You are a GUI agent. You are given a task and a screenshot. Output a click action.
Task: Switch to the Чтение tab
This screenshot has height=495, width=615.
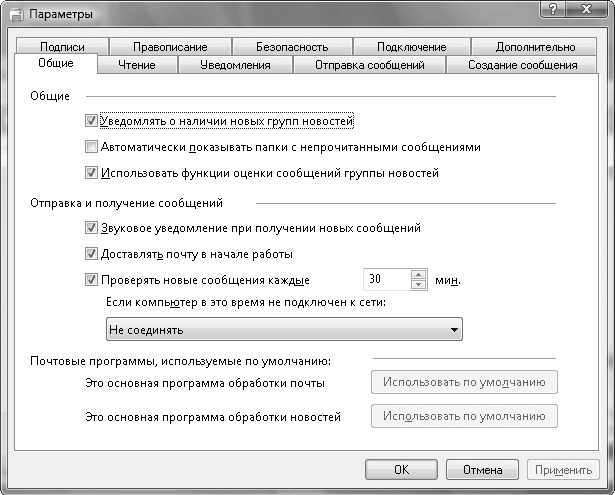[x=138, y=65]
